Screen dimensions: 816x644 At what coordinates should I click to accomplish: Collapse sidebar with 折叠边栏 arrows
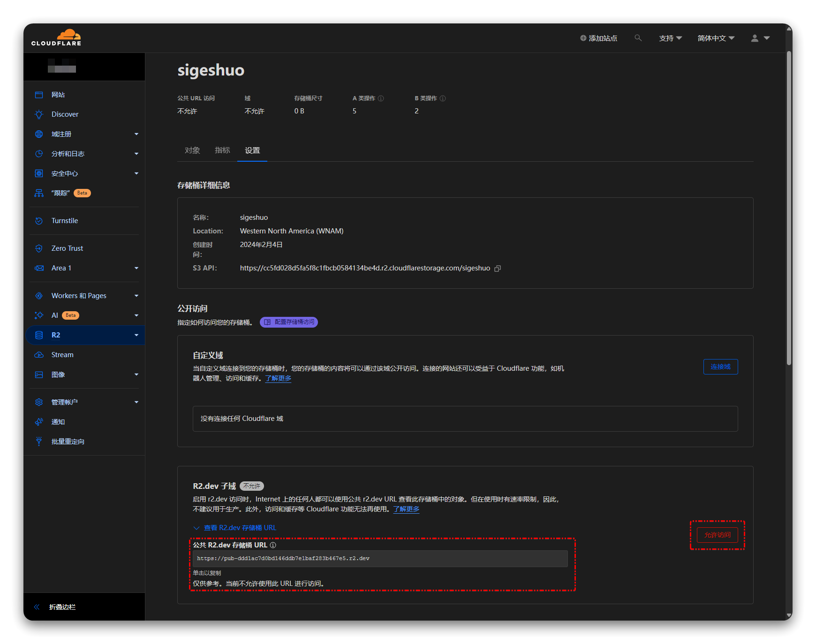point(37,607)
